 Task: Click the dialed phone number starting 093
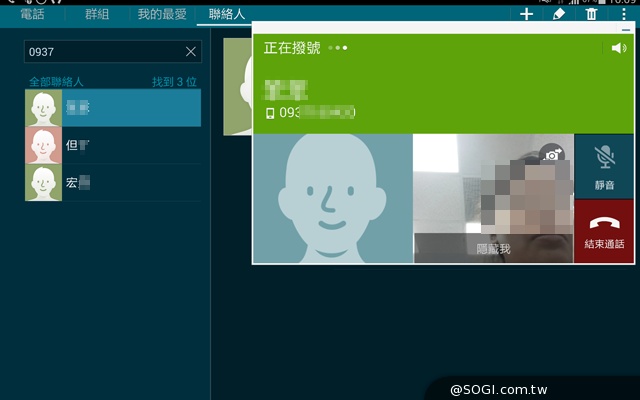pyautogui.click(x=317, y=112)
